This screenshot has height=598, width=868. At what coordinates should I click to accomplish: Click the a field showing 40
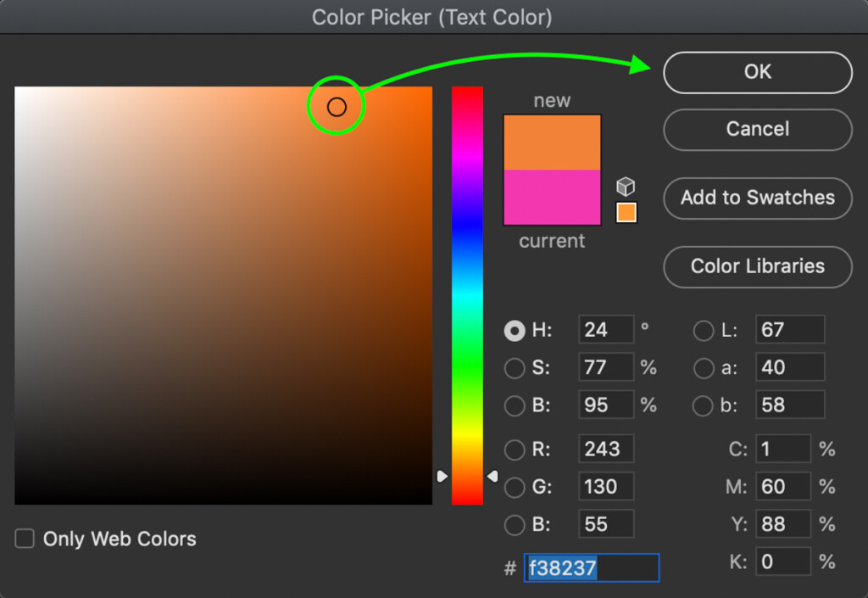(x=790, y=367)
